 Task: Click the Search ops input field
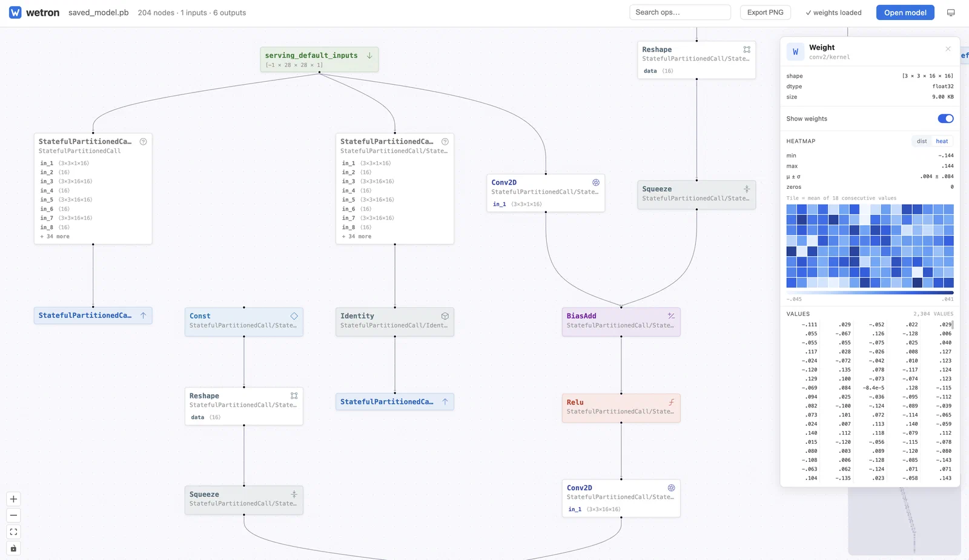tap(680, 12)
